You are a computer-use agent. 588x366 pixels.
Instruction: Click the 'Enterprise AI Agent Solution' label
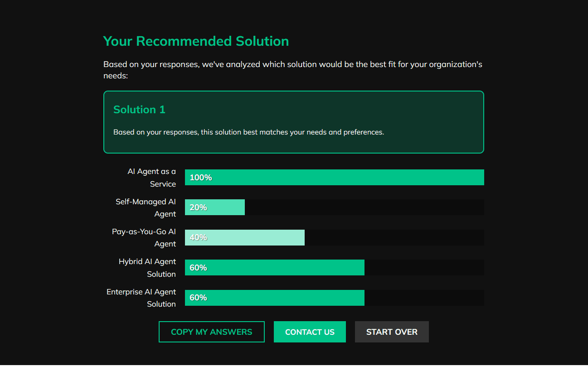click(141, 298)
